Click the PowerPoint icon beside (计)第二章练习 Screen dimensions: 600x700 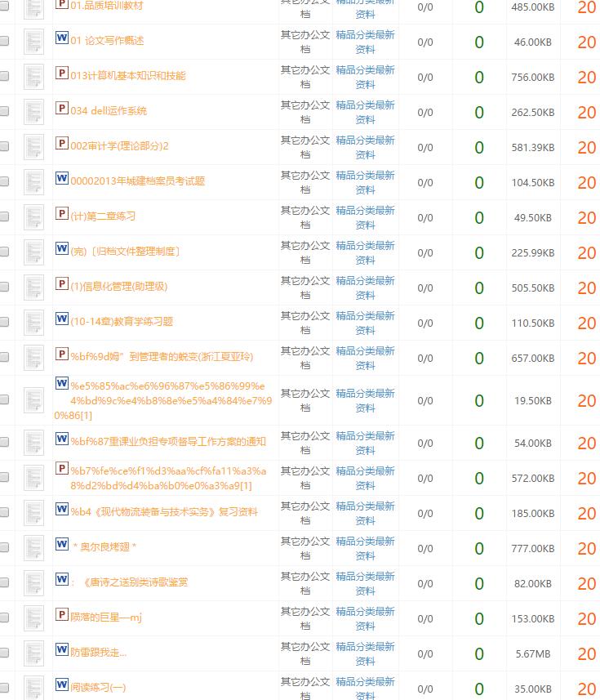[61, 214]
